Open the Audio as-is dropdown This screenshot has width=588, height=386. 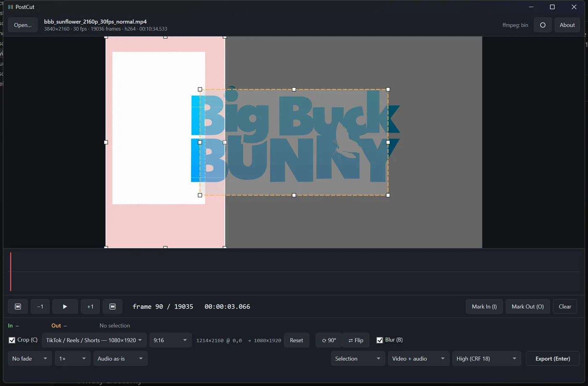pyautogui.click(x=121, y=359)
